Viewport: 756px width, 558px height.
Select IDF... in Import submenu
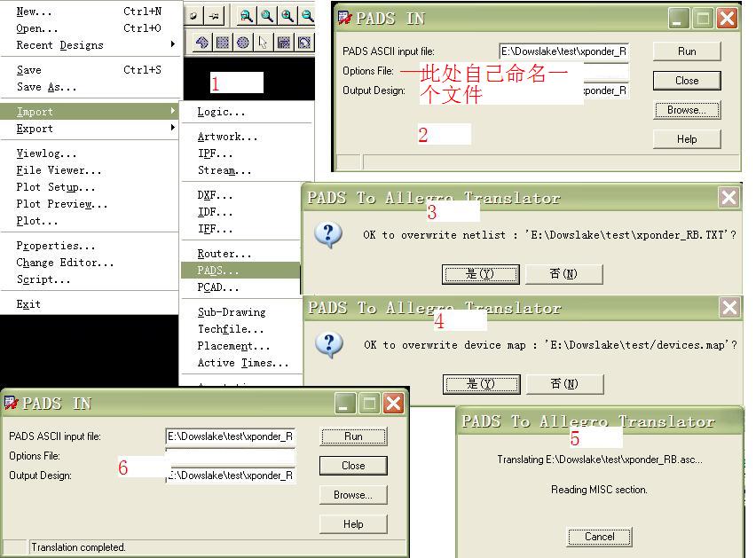coord(241,212)
